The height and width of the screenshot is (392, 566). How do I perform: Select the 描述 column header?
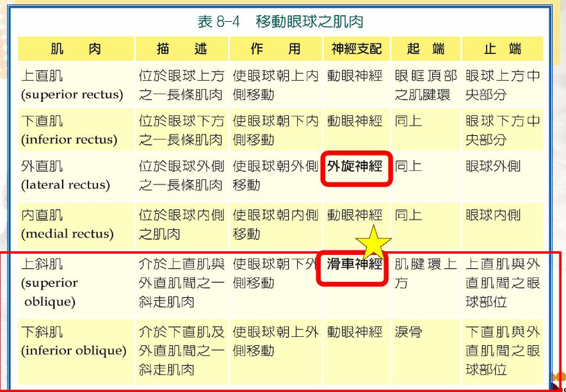click(x=182, y=49)
